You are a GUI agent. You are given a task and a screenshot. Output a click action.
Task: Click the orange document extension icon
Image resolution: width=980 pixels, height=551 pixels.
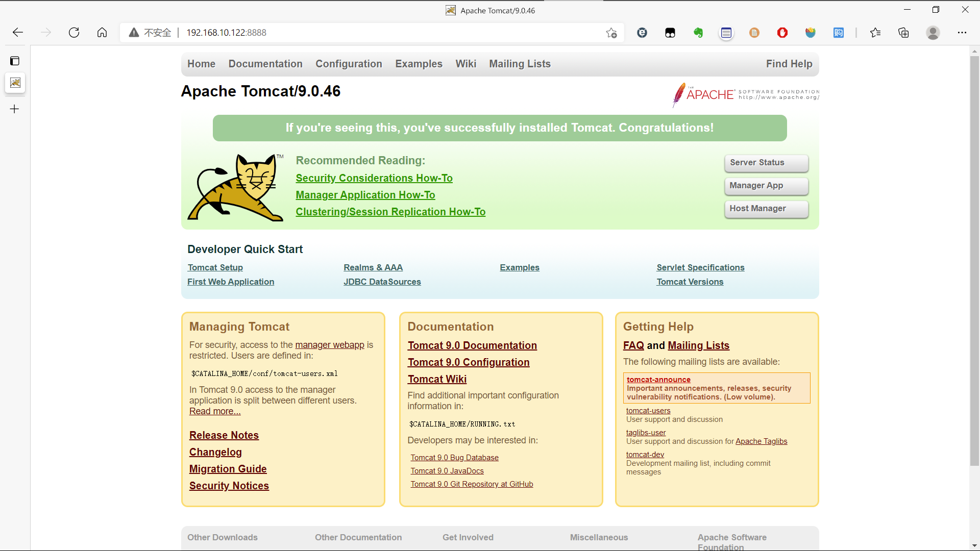[754, 33]
